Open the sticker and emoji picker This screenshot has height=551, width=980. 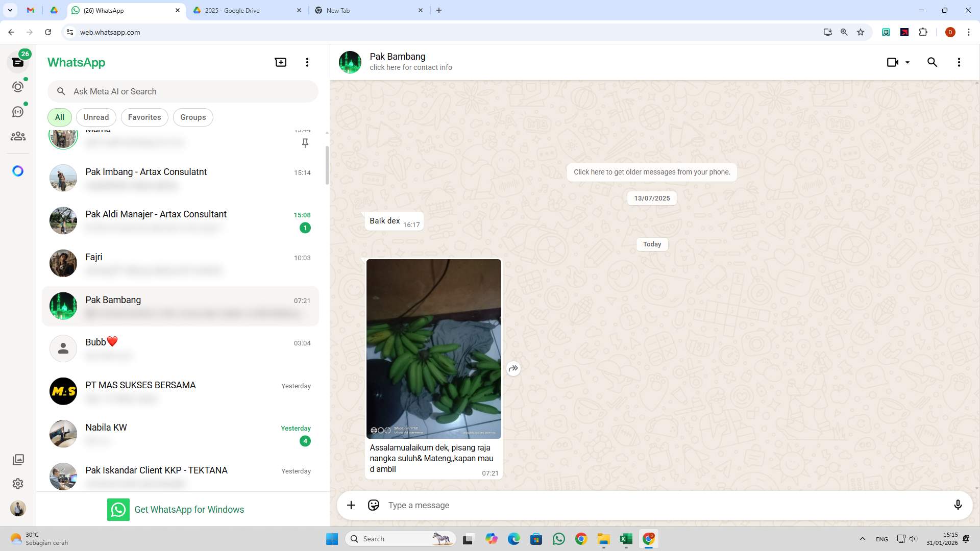[373, 505]
